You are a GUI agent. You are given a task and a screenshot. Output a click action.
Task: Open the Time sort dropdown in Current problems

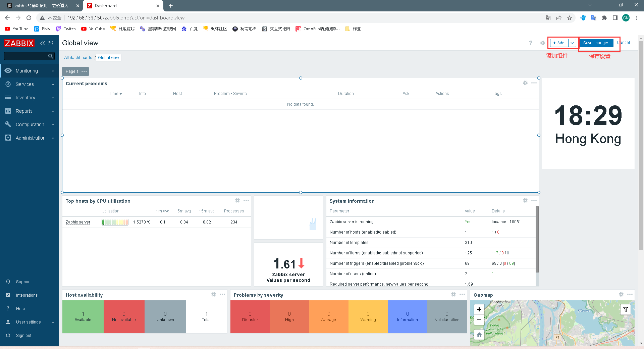(x=115, y=93)
